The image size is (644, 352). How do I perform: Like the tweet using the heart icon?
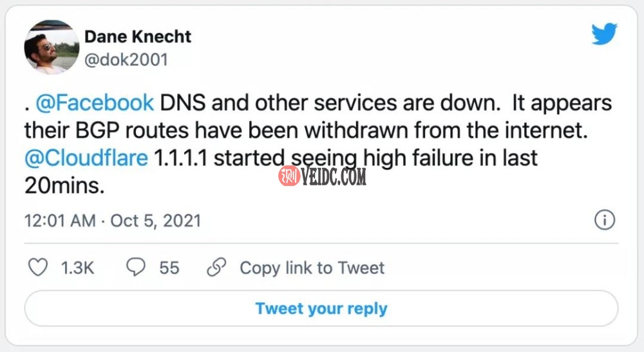[39, 267]
